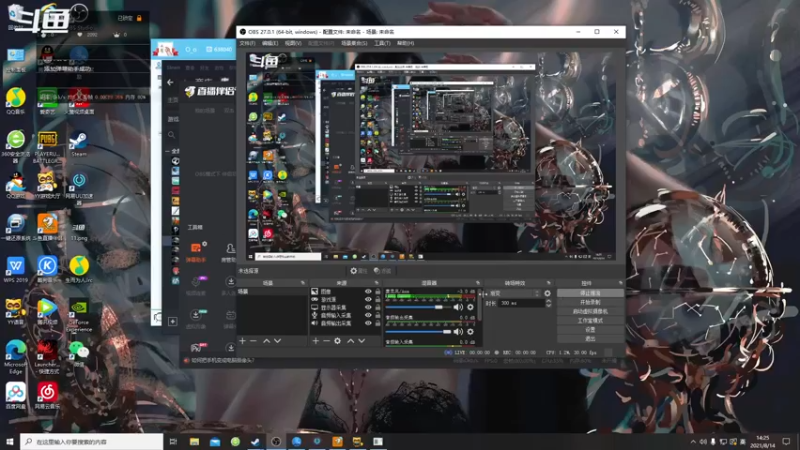The width and height of the screenshot is (800, 450).
Task: Add a new source with the plus icon in the OBS sources panel
Action: tap(315, 341)
